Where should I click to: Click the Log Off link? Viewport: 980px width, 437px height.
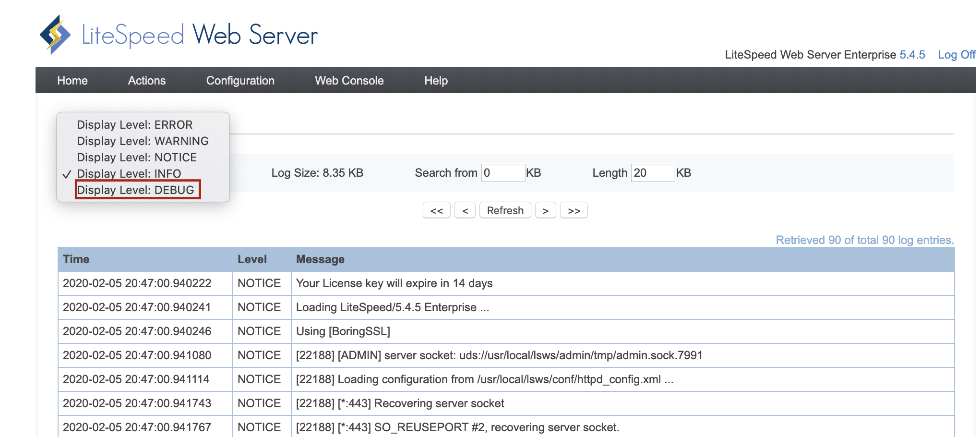click(956, 55)
